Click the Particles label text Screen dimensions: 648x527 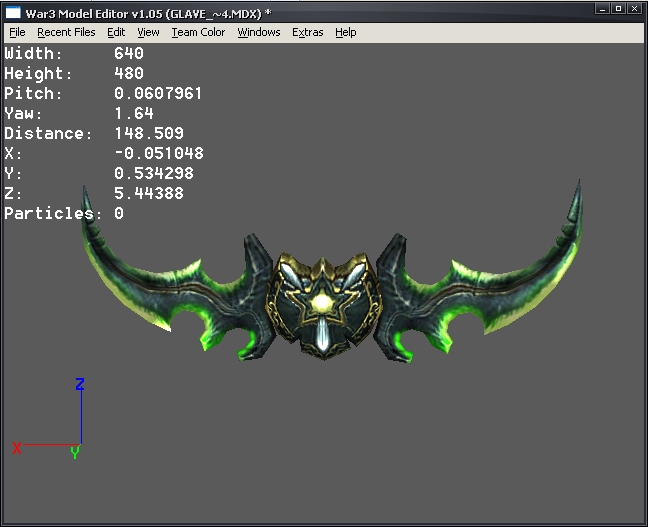(x=53, y=213)
